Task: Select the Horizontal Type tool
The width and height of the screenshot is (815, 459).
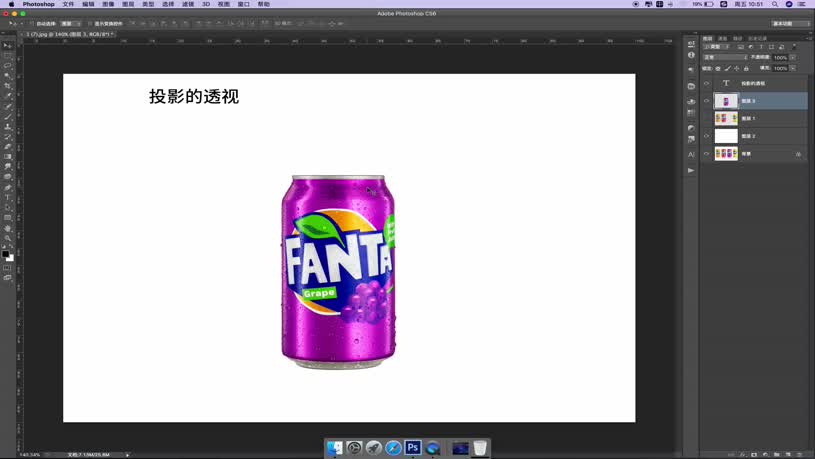Action: pos(7,198)
